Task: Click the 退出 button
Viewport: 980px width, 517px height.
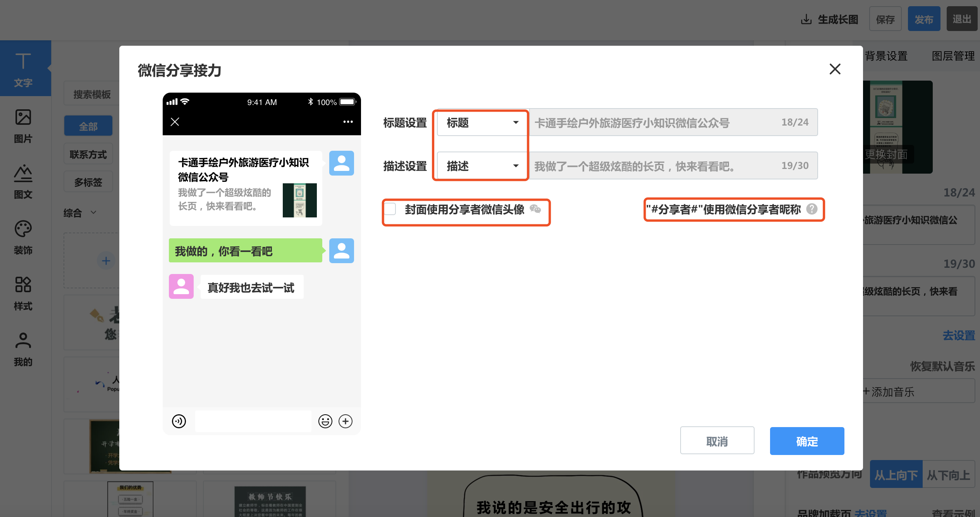Action: click(x=962, y=19)
